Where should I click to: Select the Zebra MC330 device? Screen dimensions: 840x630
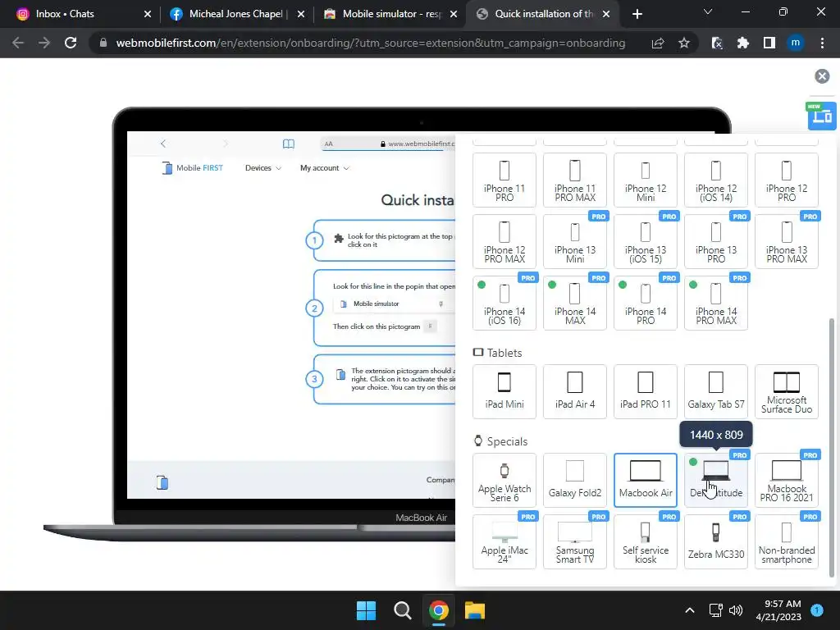pos(715,541)
